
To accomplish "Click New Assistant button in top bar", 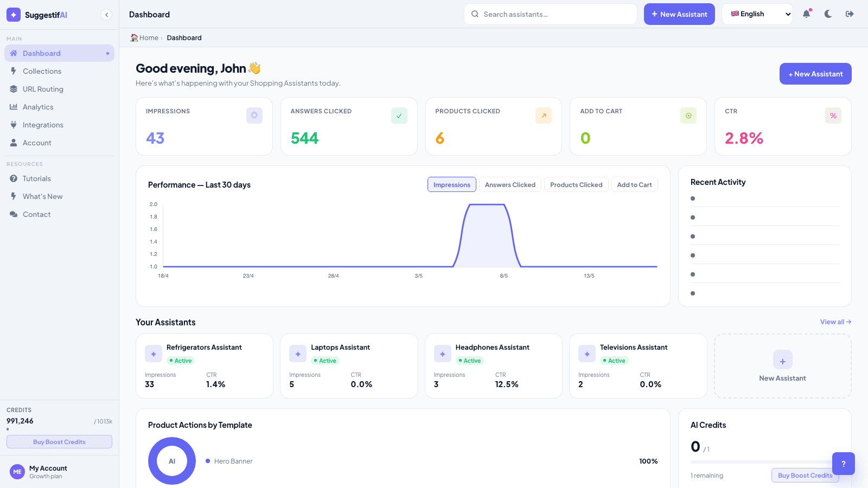I will tap(679, 14).
